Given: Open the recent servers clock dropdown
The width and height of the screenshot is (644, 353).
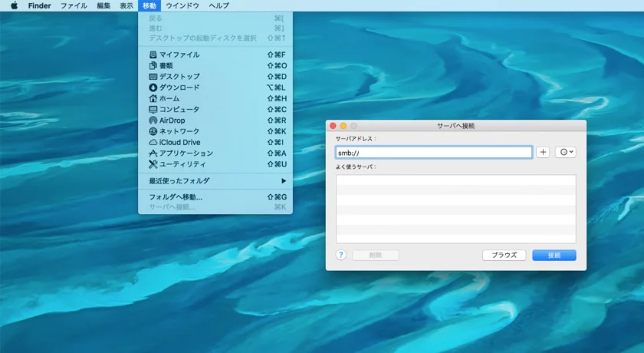Looking at the screenshot, I should coord(566,152).
